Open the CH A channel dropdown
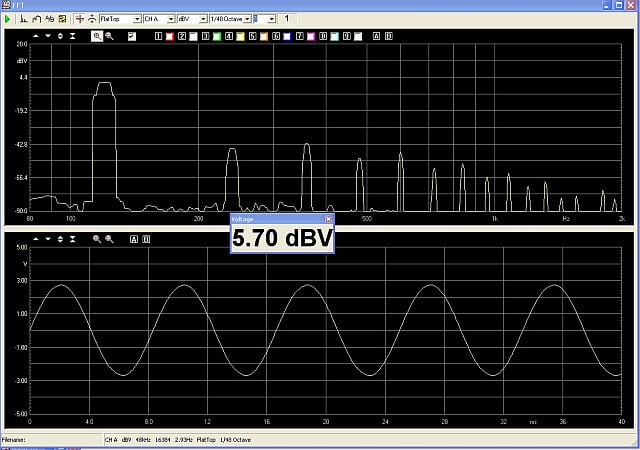Image resolution: width=640 pixels, height=450 pixels. pos(171,18)
